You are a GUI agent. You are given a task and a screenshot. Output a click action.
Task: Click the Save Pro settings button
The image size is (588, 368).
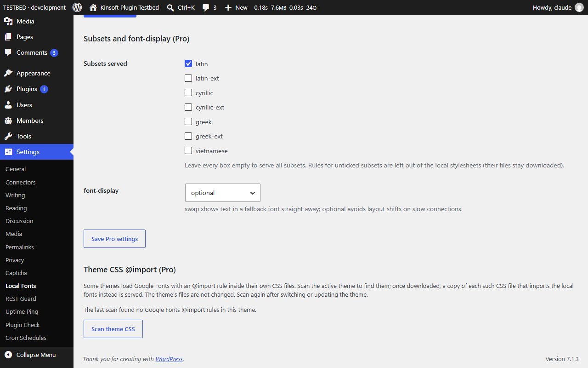point(114,239)
